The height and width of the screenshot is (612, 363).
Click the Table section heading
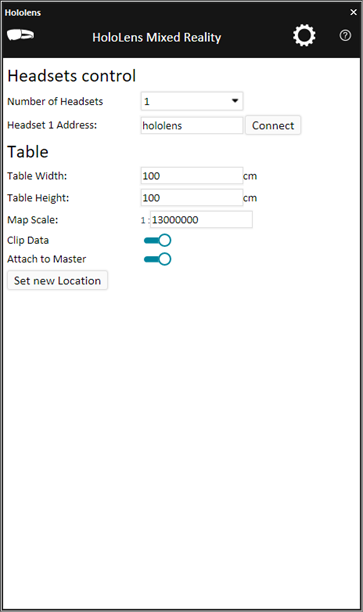point(28,152)
